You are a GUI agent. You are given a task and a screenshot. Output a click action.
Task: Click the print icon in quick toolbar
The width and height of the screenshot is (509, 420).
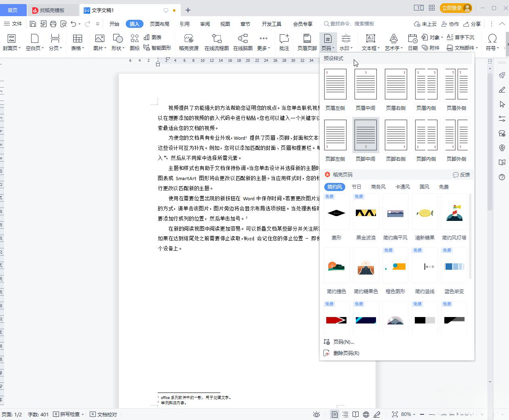tap(53, 24)
